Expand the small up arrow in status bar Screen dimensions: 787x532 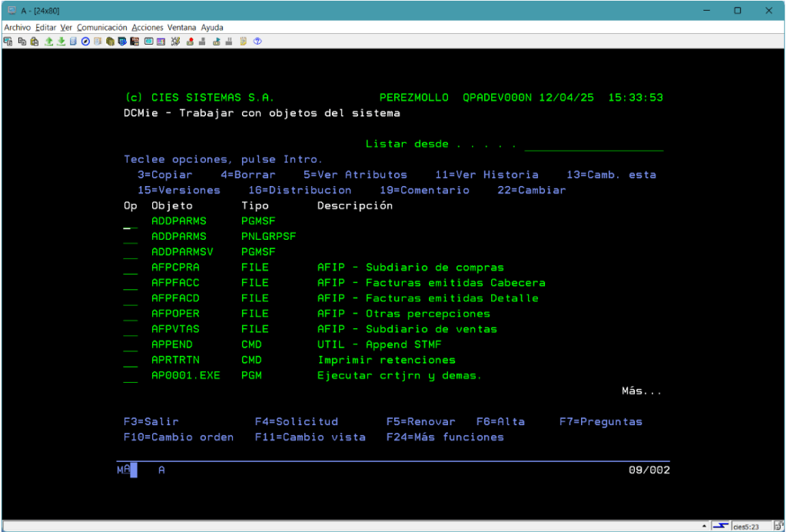pyautogui.click(x=704, y=526)
